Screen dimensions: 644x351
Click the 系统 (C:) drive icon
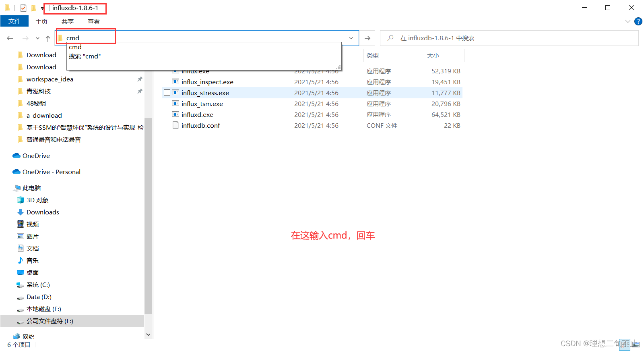pyautogui.click(x=21, y=285)
